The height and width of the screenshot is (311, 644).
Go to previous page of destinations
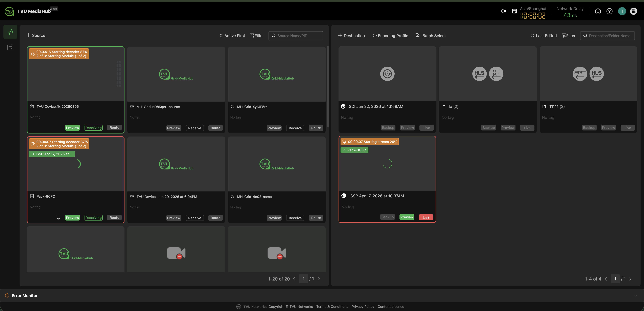(x=606, y=279)
